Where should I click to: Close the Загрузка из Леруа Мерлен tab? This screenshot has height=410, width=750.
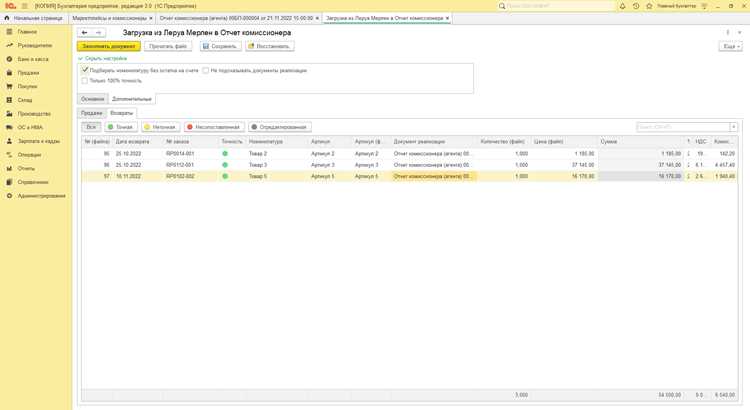[x=447, y=18]
